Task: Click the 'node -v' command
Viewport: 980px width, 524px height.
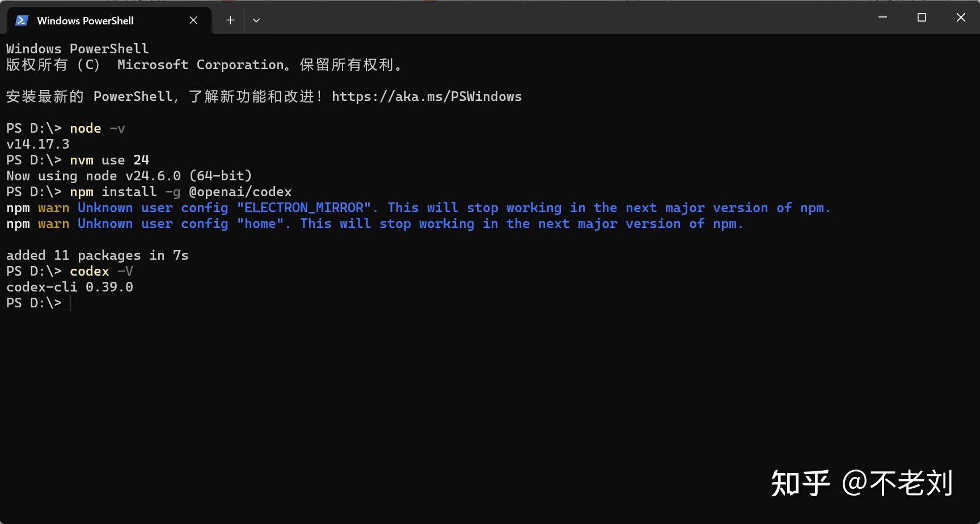Action: (98, 128)
